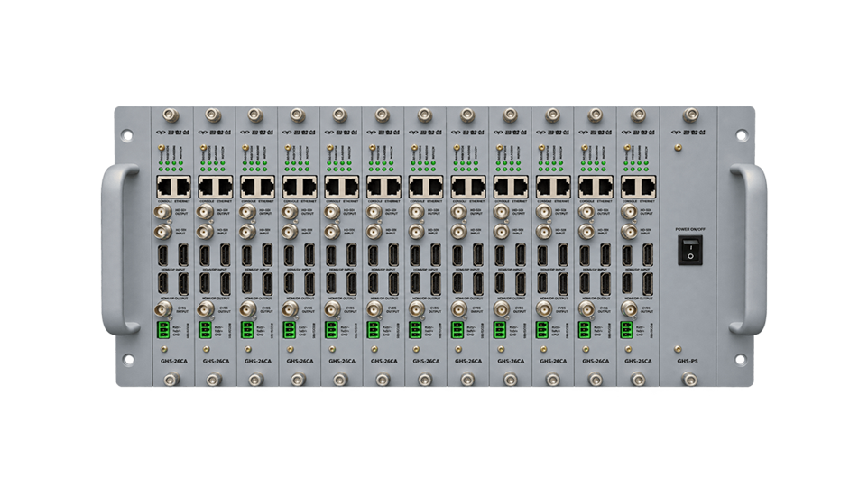
Task: Click CONSOLE port on card beside power module
Action: click(630, 187)
